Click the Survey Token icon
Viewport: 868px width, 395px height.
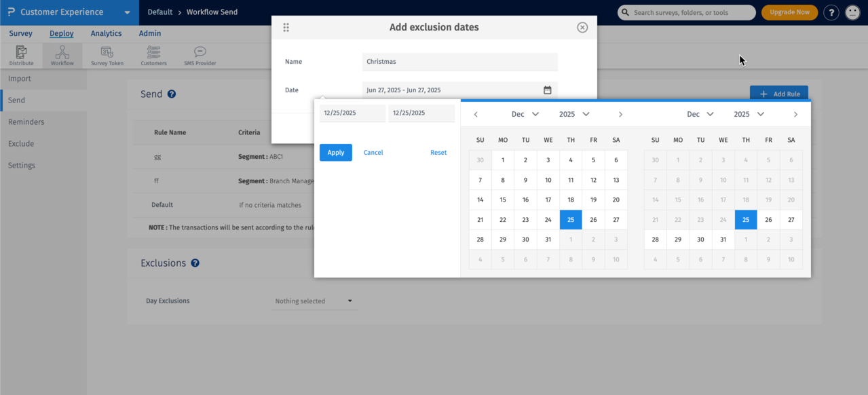[x=106, y=55]
